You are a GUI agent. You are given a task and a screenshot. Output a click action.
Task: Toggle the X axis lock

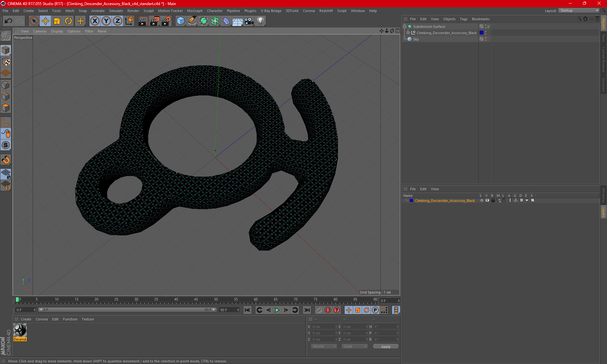click(x=95, y=21)
